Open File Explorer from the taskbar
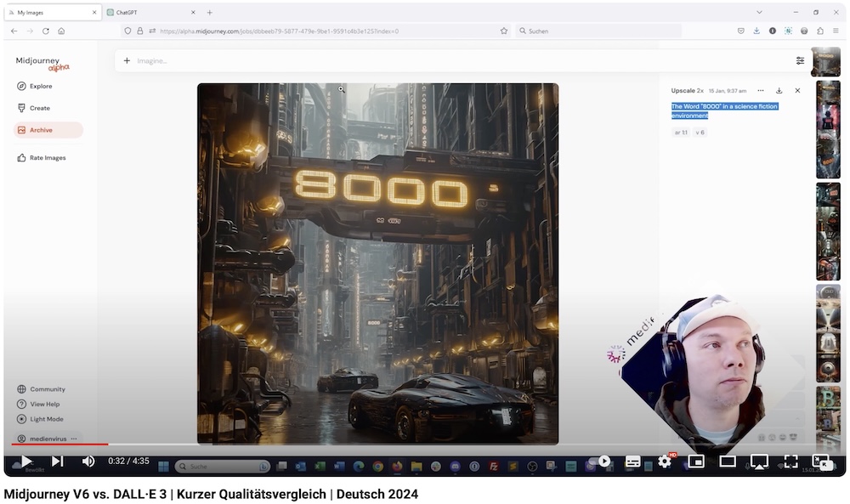The width and height of the screenshot is (850, 504). click(x=416, y=466)
